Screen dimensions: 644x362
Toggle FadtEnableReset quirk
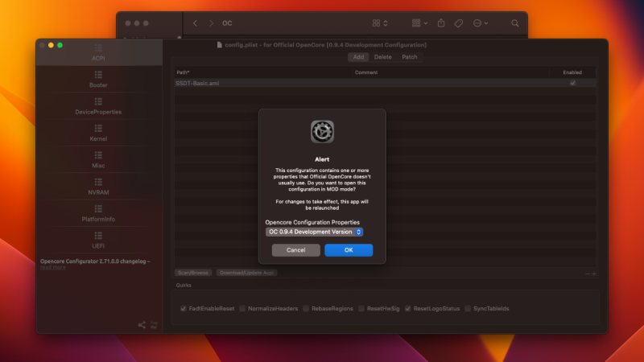tap(184, 309)
